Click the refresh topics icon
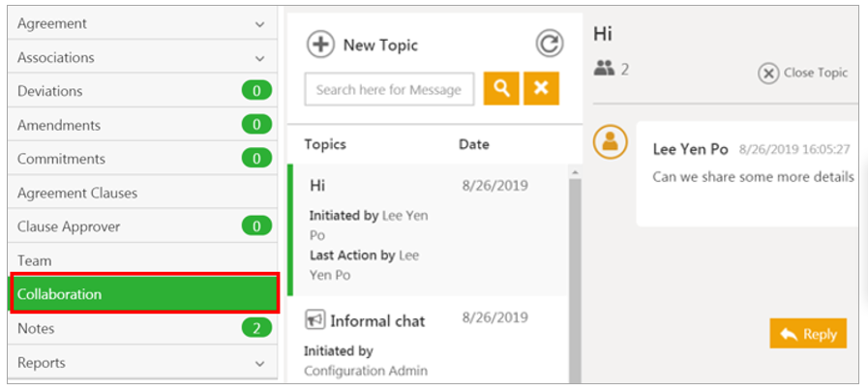Viewport: 868px width, 391px height. point(549,44)
